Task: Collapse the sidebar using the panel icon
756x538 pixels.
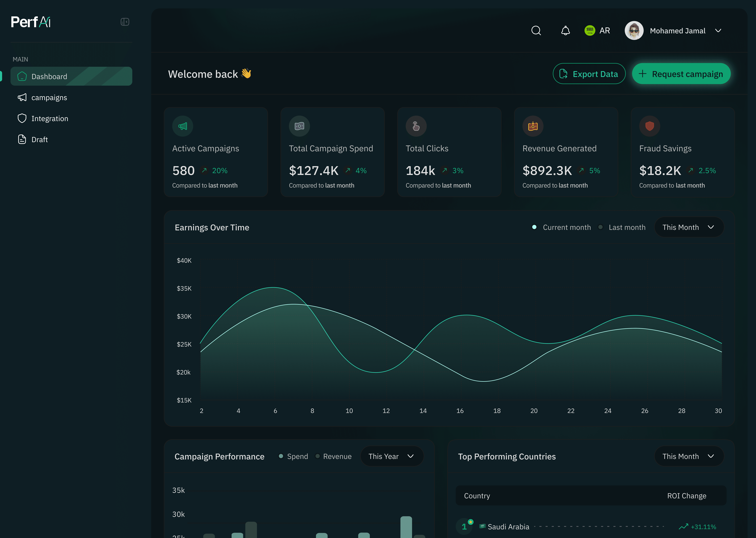Action: 125,22
